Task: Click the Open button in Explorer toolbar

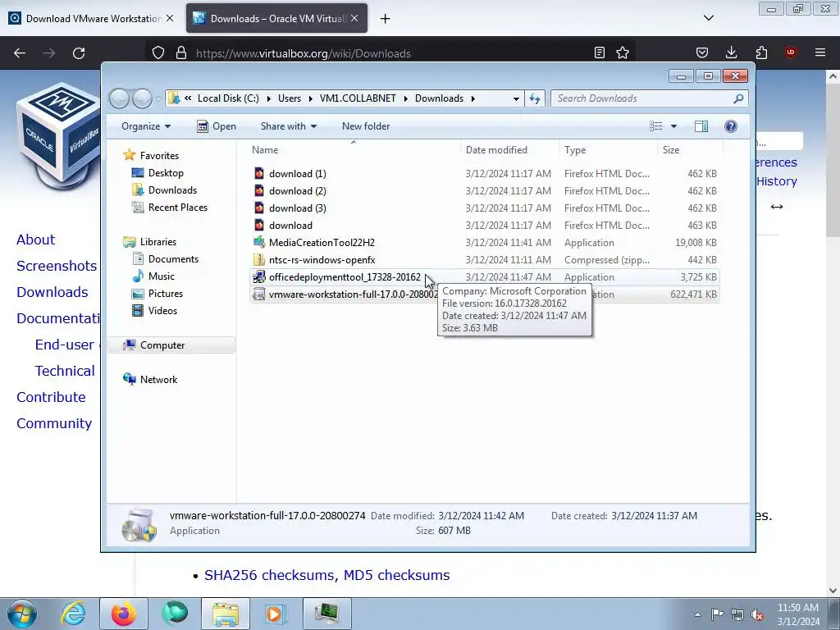Action: [217, 126]
